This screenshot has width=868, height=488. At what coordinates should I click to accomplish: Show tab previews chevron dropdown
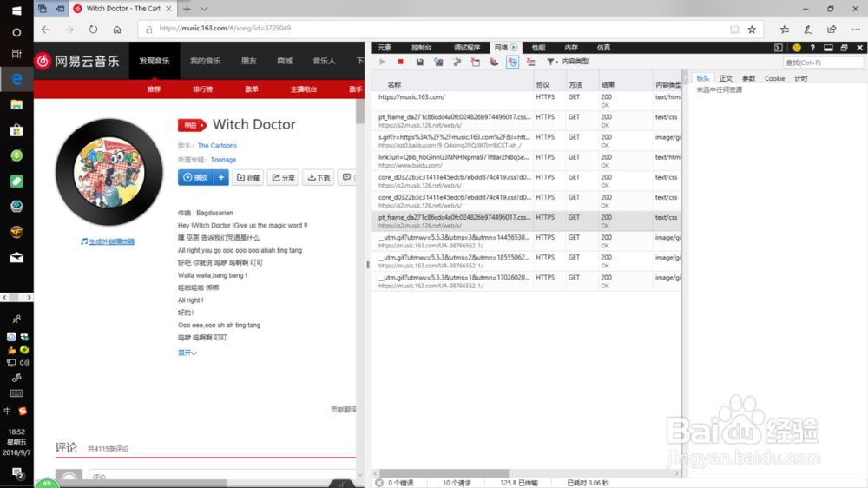(204, 9)
